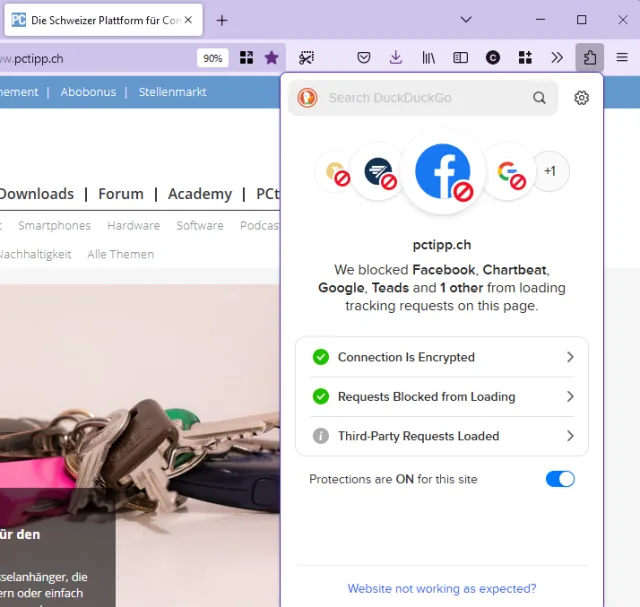This screenshot has width=640, height=607.
Task: Click the +1 other trackers badge
Action: 550,171
